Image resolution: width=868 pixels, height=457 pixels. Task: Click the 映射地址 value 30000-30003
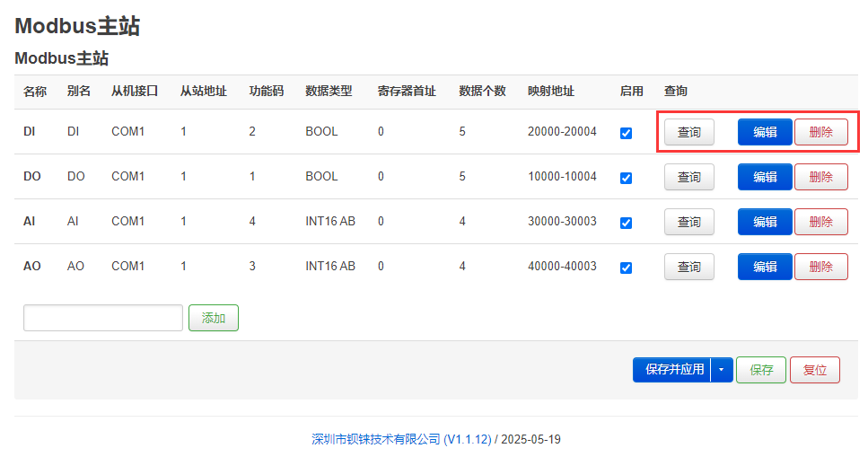coord(562,221)
